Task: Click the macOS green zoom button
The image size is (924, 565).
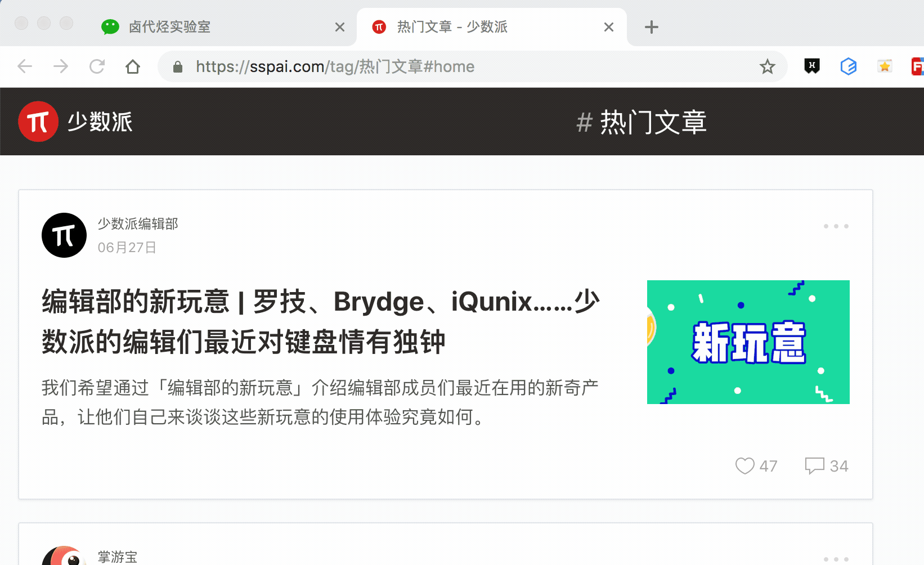Action: pyautogui.click(x=66, y=23)
